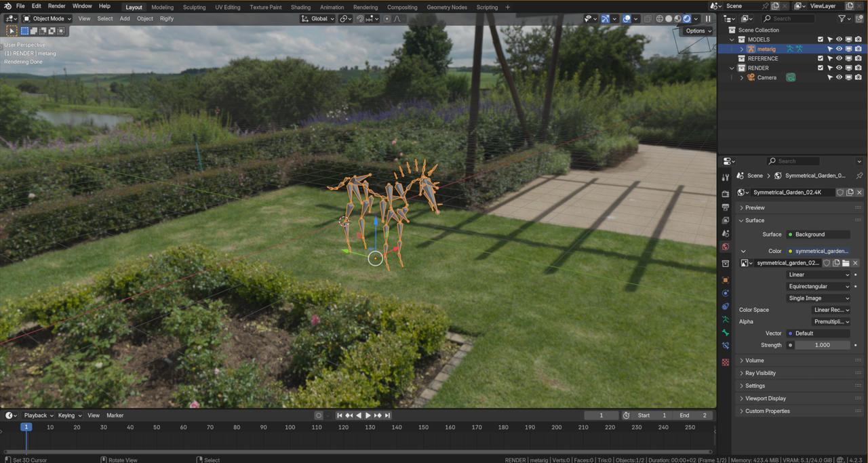The width and height of the screenshot is (868, 463).
Task: Open the viewport Options popover
Action: tap(698, 31)
